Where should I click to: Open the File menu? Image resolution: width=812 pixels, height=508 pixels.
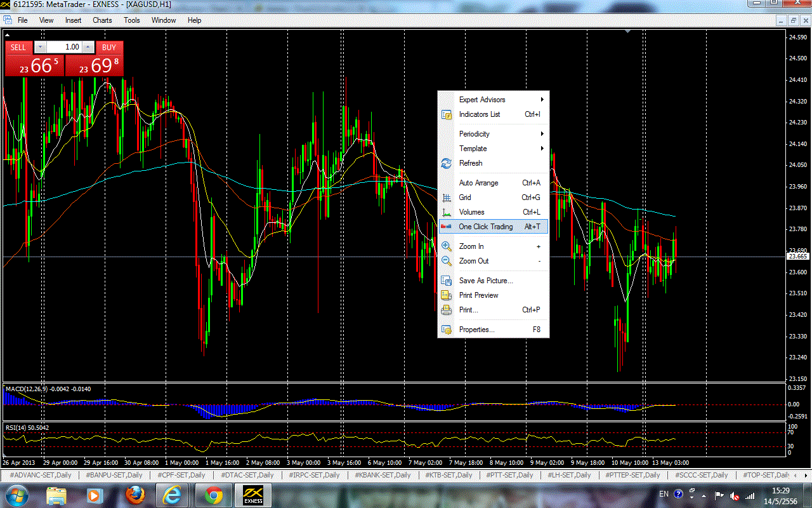click(x=23, y=20)
